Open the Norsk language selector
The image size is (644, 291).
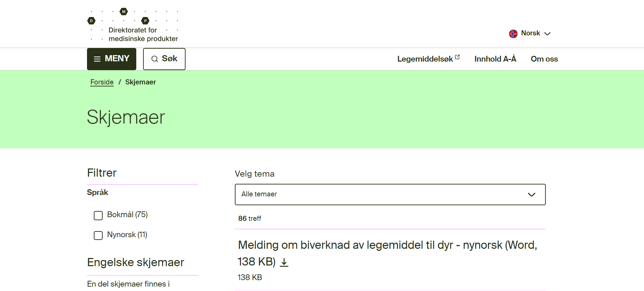[530, 33]
